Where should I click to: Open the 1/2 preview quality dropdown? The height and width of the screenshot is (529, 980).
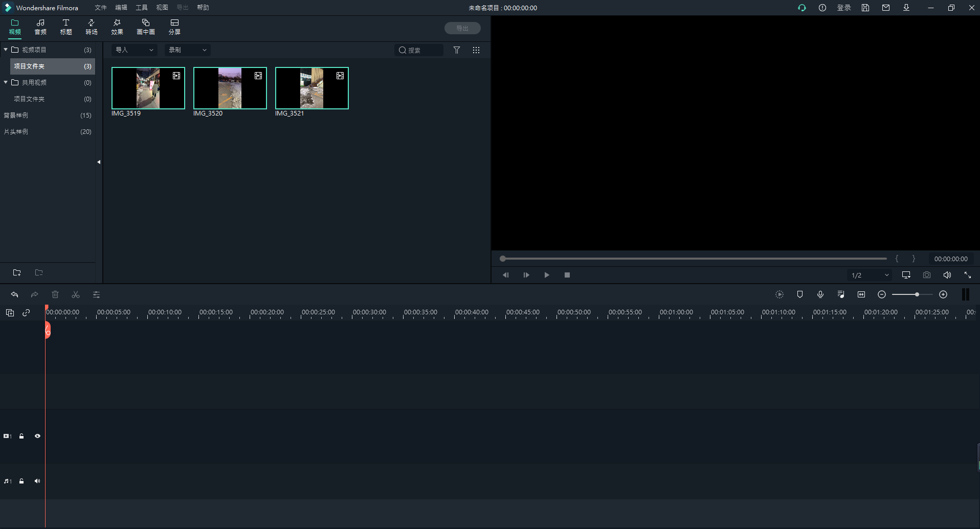pyautogui.click(x=870, y=275)
